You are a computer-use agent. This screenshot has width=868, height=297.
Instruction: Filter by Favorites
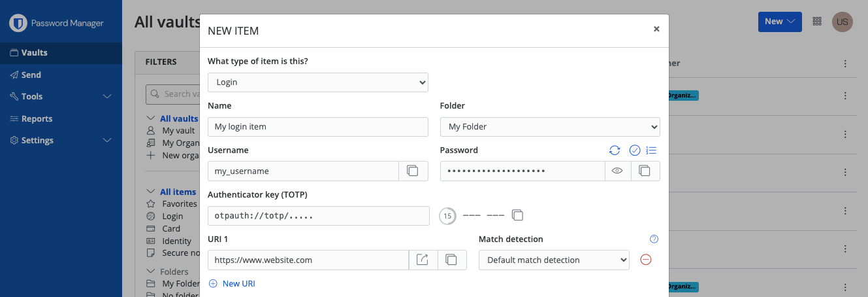click(x=180, y=204)
